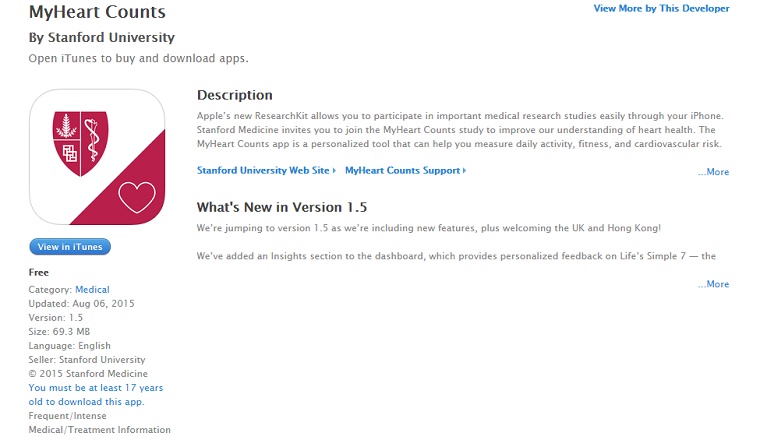Click the Stanford shield in app icon
760x440 pixels.
(x=80, y=143)
